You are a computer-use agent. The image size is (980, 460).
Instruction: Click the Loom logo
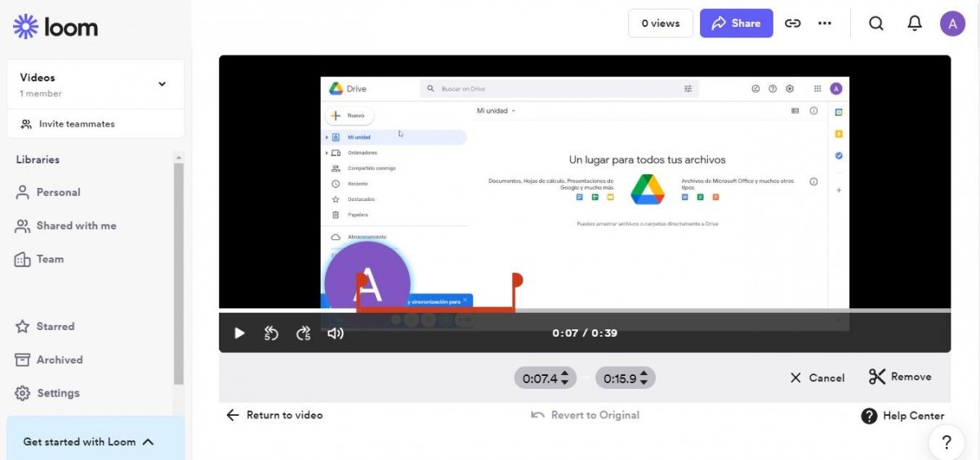pyautogui.click(x=56, y=27)
